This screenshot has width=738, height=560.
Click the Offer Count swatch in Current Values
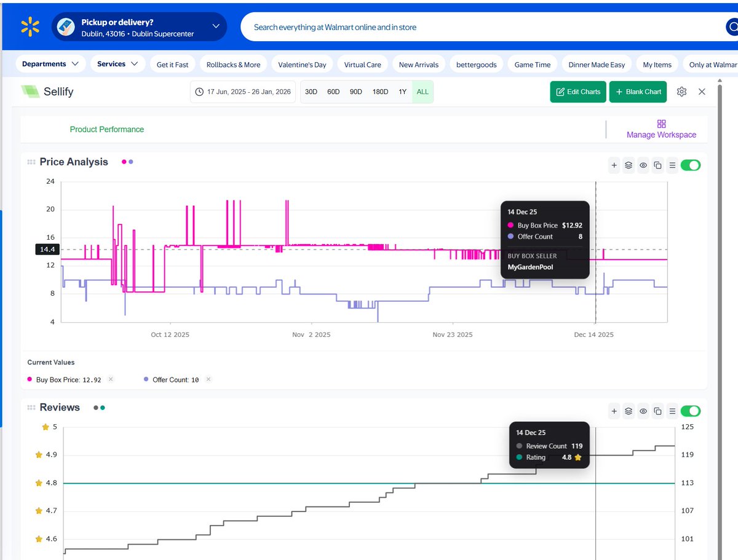coord(146,379)
